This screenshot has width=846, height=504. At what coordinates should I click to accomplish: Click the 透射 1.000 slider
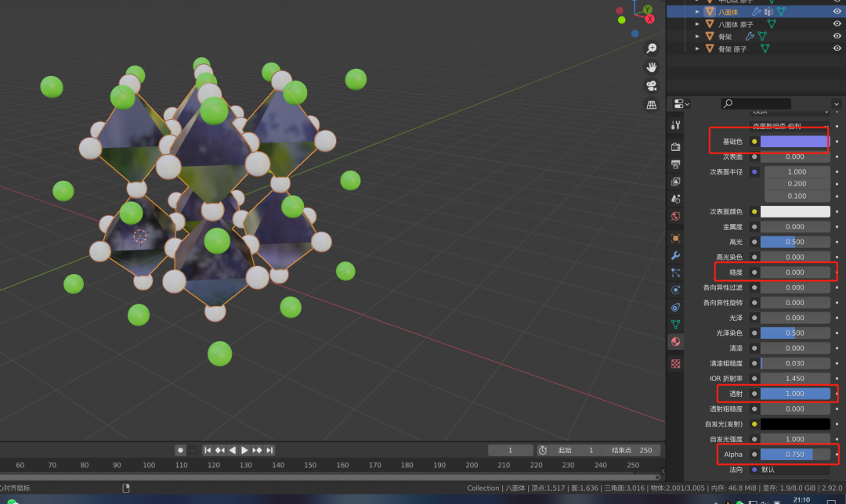pyautogui.click(x=795, y=394)
